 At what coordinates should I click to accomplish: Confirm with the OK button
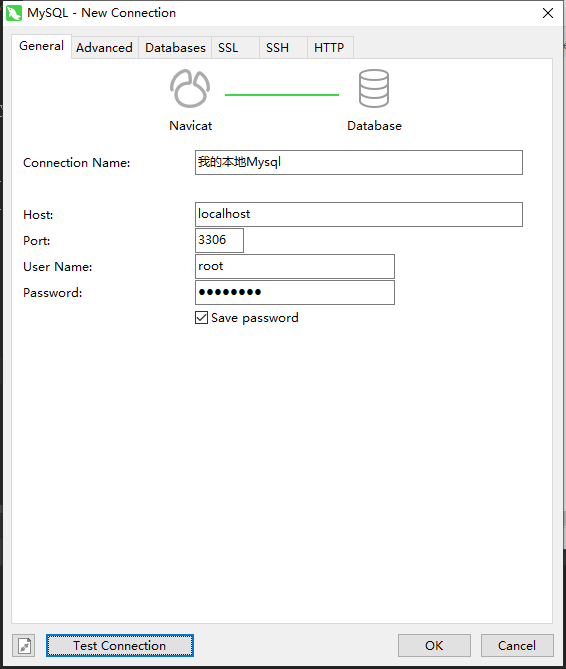pyautogui.click(x=434, y=646)
